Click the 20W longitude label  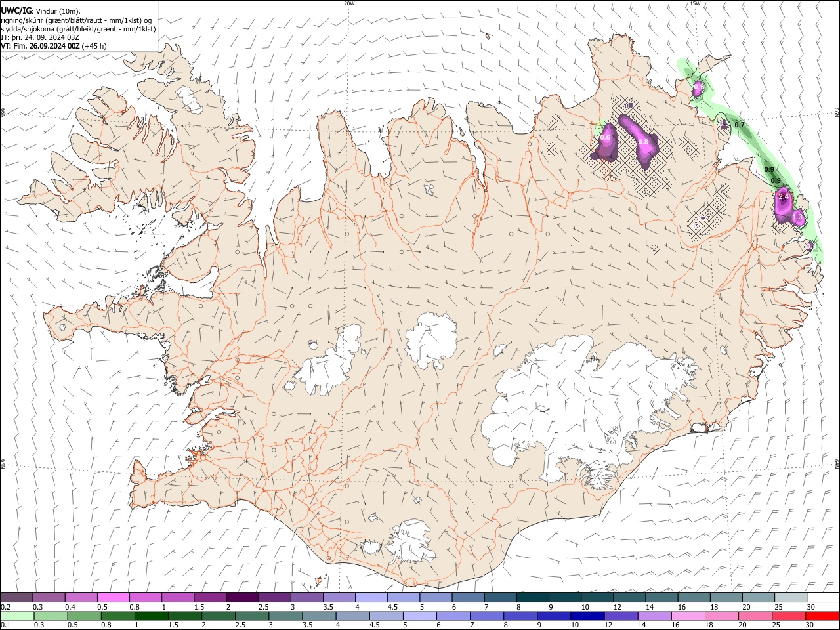[x=349, y=3]
